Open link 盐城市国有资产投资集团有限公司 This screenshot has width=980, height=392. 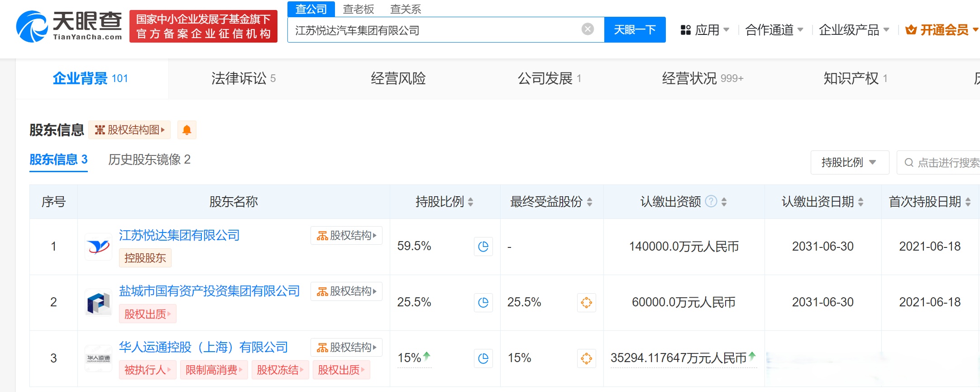pos(209,291)
